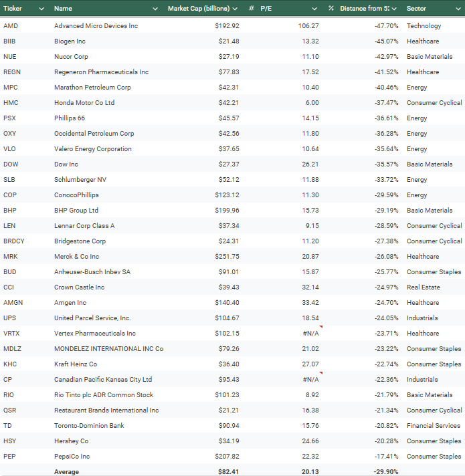Select Anheuser-Busch Inbev SA cell
This screenshot has width=465, height=476.
92,272
